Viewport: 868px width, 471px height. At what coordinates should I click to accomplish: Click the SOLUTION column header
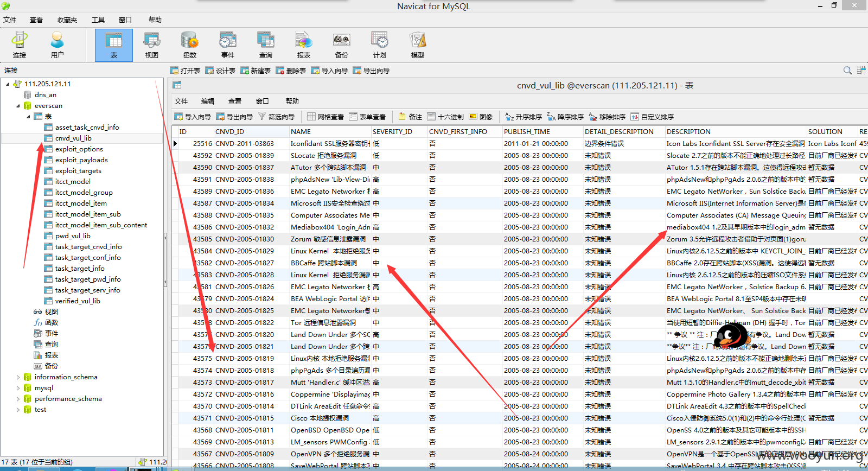(831, 131)
